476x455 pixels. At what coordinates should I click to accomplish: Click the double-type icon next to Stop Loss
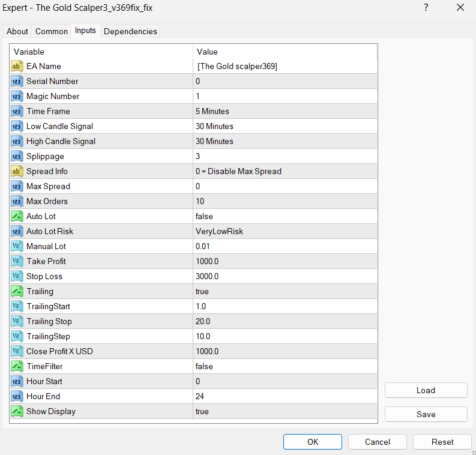tap(17, 276)
